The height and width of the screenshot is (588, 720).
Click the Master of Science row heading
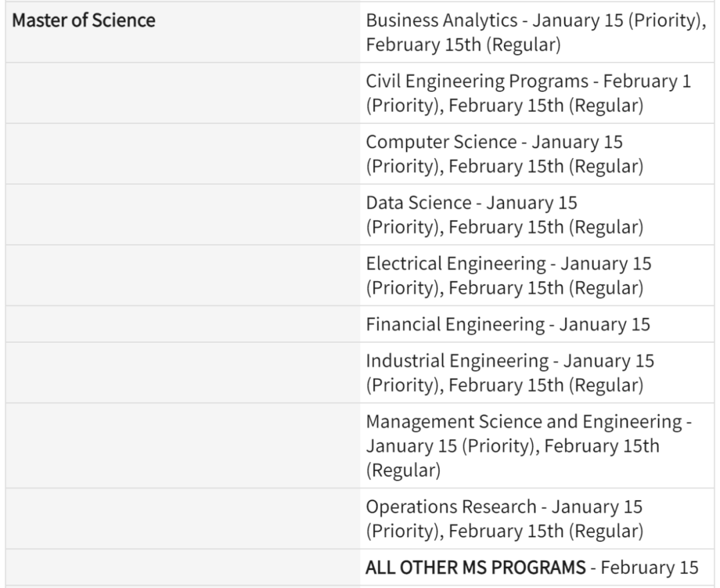tap(84, 21)
